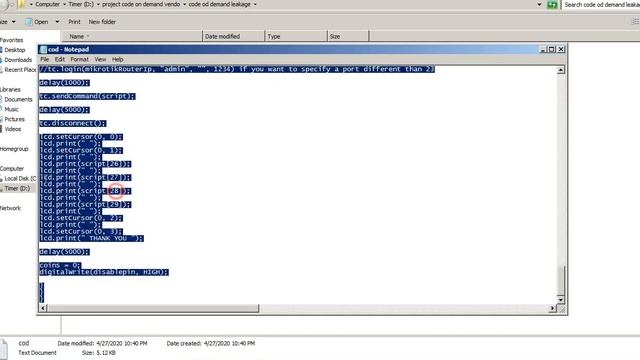
Task: Expand the Open button dropdown arrow
Action: 57,22
